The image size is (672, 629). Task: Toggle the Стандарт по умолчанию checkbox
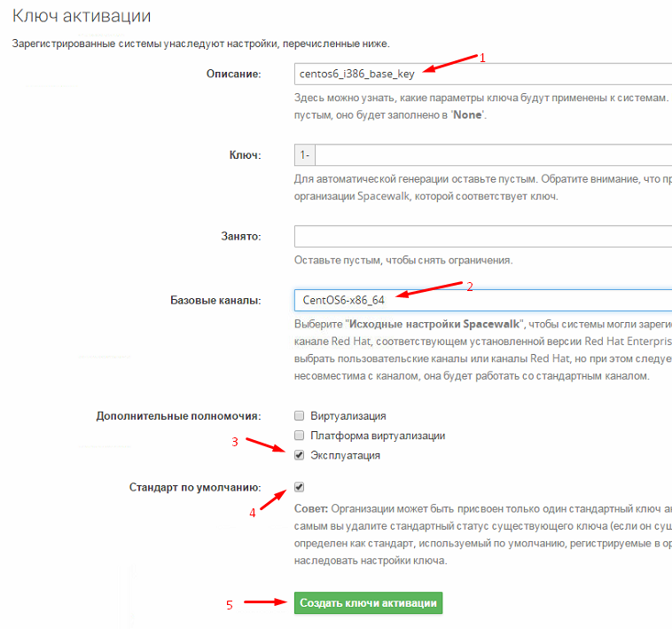coord(300,487)
